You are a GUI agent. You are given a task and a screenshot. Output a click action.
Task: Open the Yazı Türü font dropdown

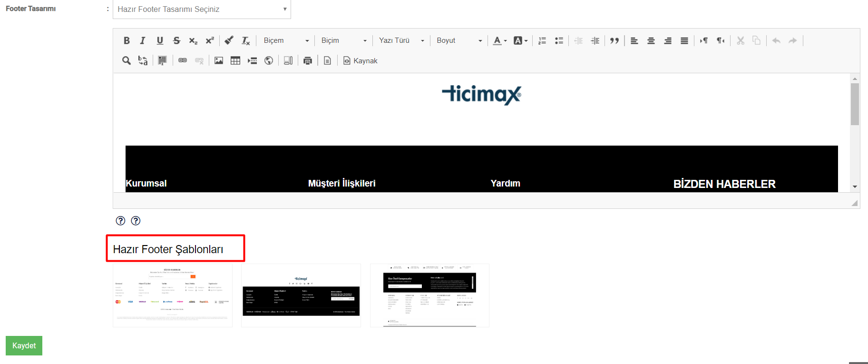pyautogui.click(x=401, y=40)
